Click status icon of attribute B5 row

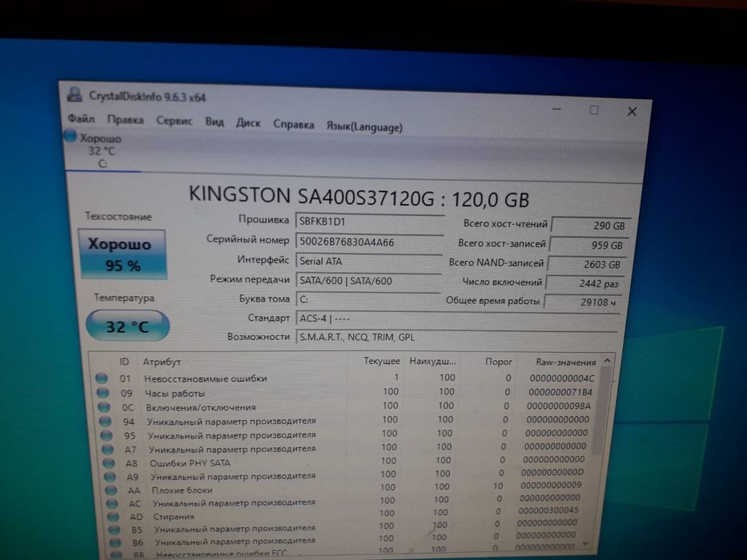[114, 530]
